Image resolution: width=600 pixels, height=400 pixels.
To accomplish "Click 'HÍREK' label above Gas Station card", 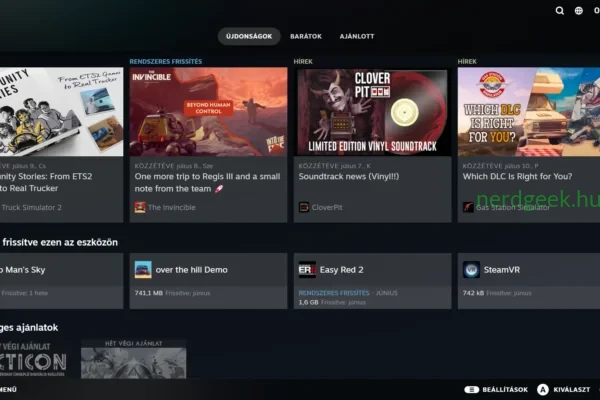I will click(x=467, y=61).
